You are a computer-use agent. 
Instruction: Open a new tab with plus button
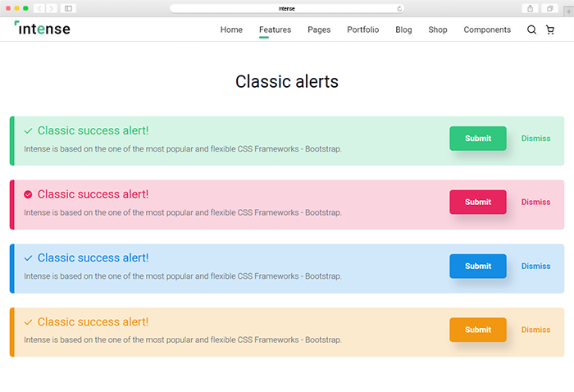(568, 8)
